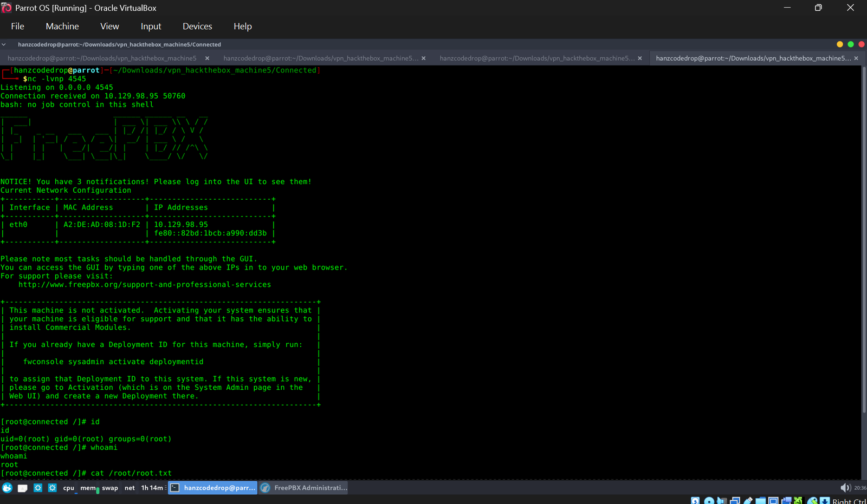Click the 'uid=0(root) gid=0(root)' output line
The height and width of the screenshot is (504, 867).
point(86,439)
